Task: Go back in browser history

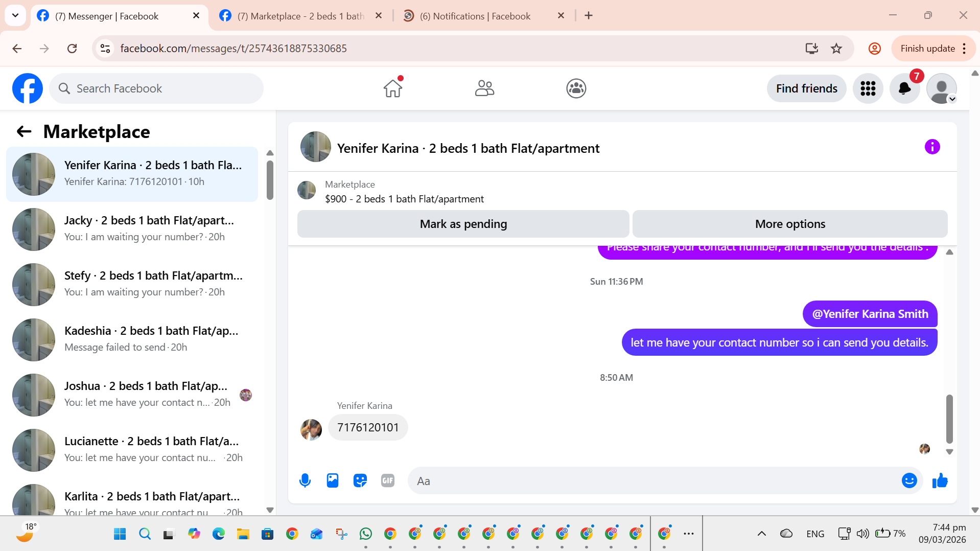Action: 17,49
